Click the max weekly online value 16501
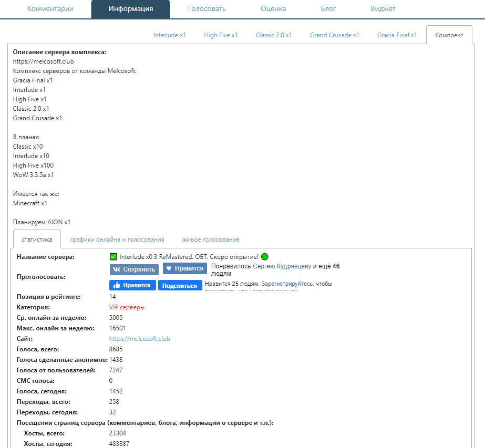The image size is (485, 448). 118,328
